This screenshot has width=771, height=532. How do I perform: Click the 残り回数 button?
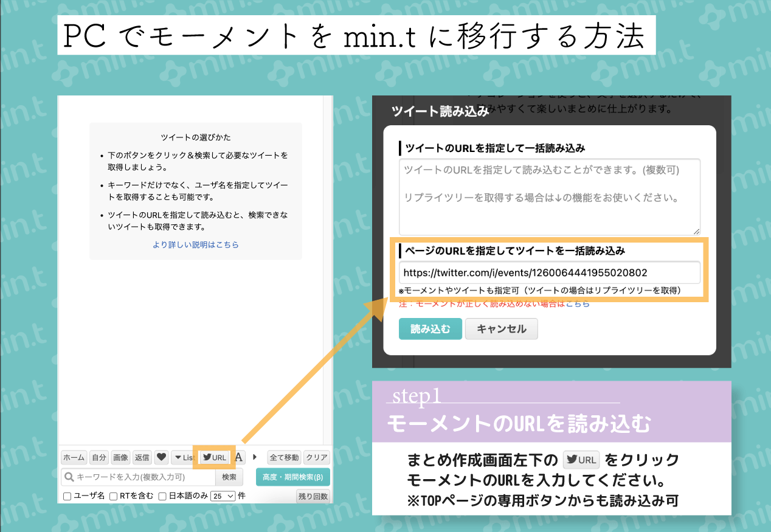313,496
